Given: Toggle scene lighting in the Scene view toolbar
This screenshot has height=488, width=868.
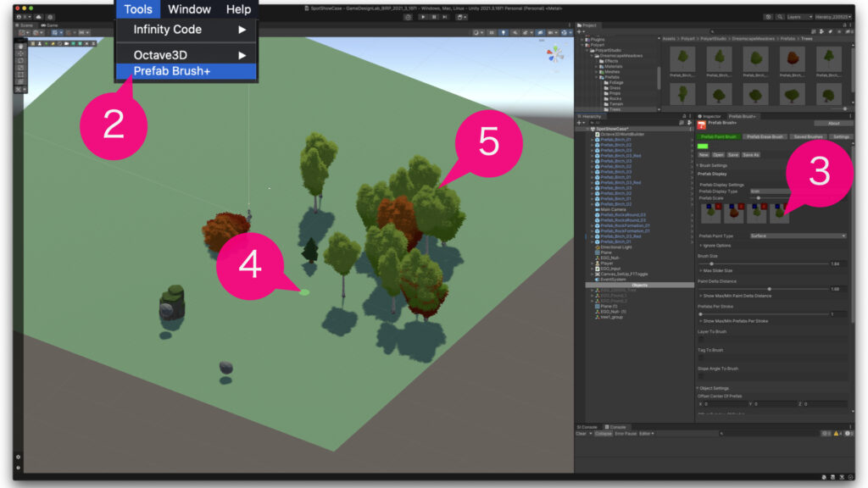Looking at the screenshot, I should tap(503, 32).
